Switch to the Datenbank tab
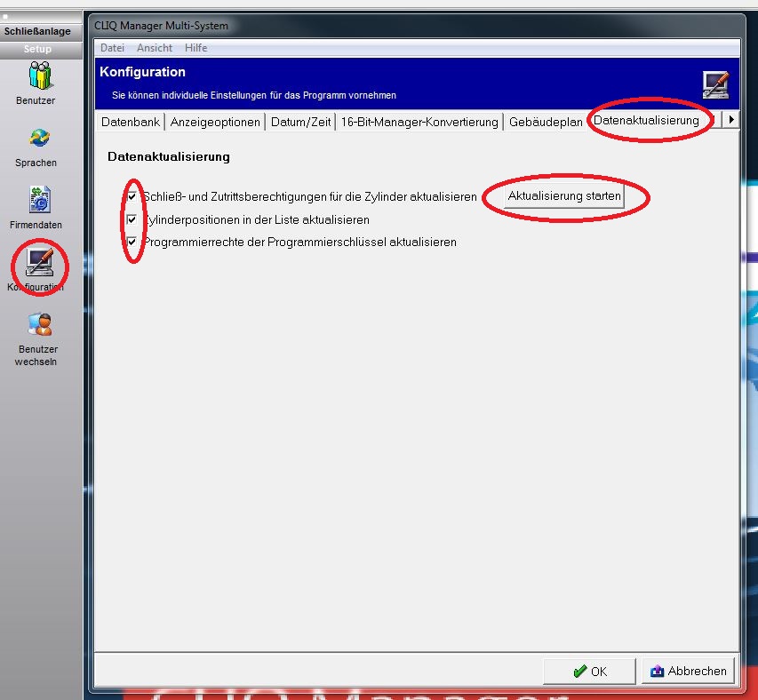Image resolution: width=758 pixels, height=700 pixels. pyautogui.click(x=130, y=122)
